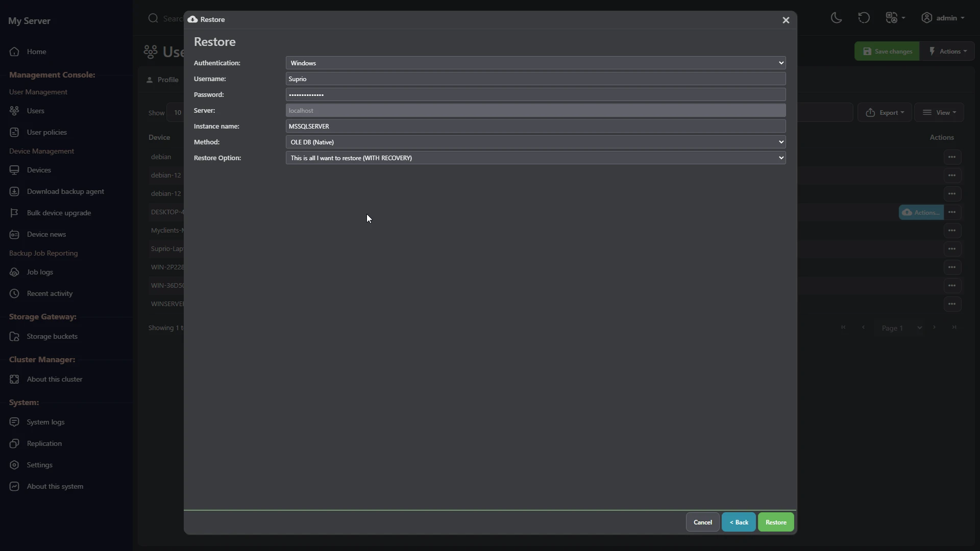Open the Method dropdown
Viewport: 980px width, 551px height.
tap(535, 142)
